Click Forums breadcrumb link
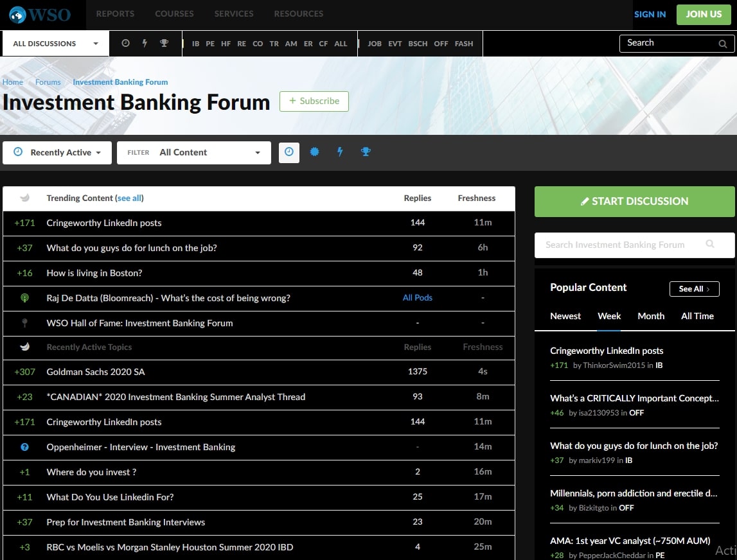The image size is (737, 560). pyautogui.click(x=48, y=82)
